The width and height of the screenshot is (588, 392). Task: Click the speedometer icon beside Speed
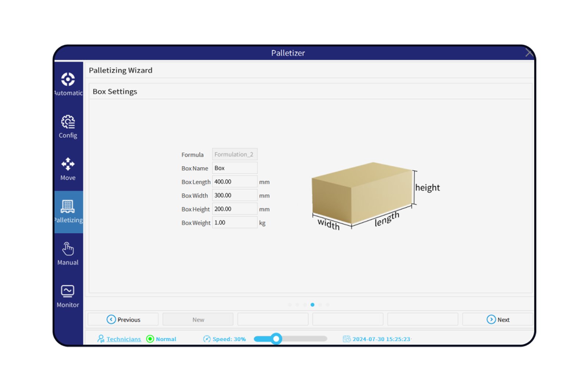(207, 339)
